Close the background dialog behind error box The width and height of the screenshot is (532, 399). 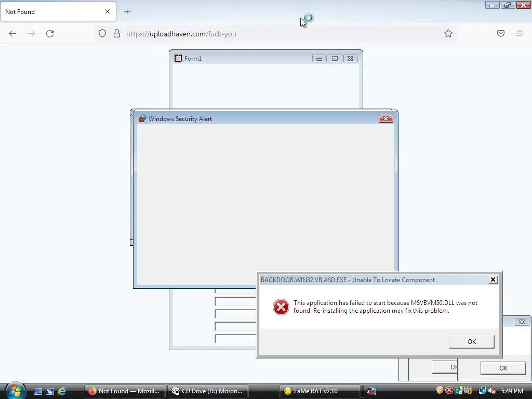coord(522,322)
